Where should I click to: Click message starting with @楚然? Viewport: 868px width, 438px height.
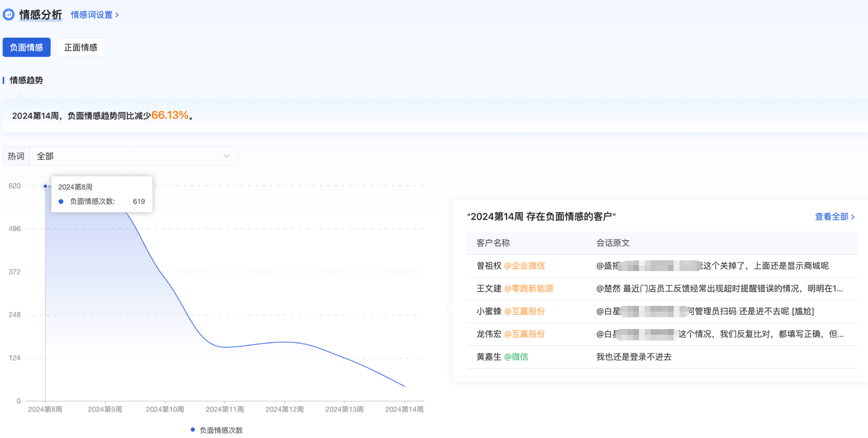[x=719, y=288]
